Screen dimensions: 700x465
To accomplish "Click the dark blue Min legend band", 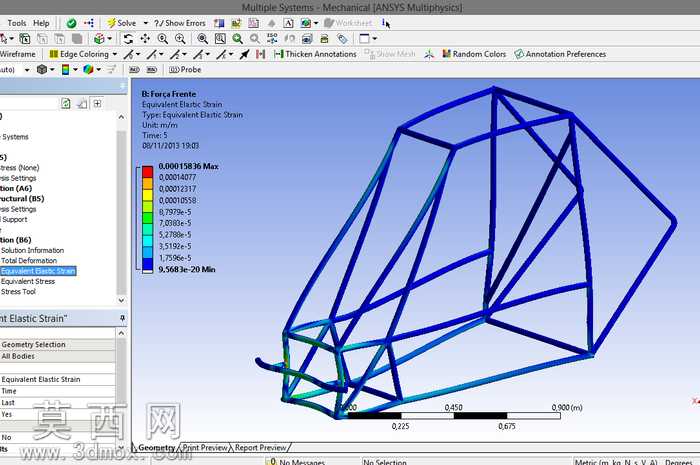I will pos(147,264).
